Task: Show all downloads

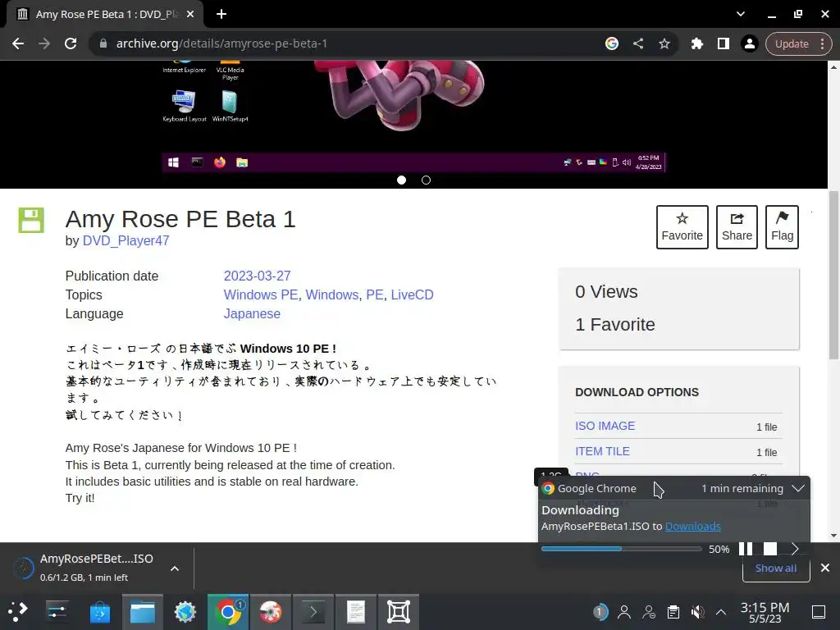Action: pyautogui.click(x=776, y=568)
